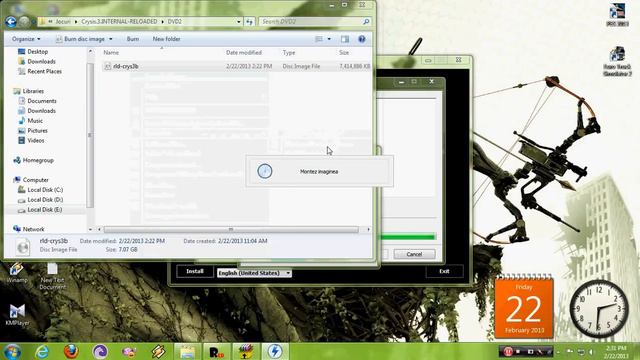Click the refresh button beside address bar
This screenshot has height=360, width=640.
click(249, 21)
